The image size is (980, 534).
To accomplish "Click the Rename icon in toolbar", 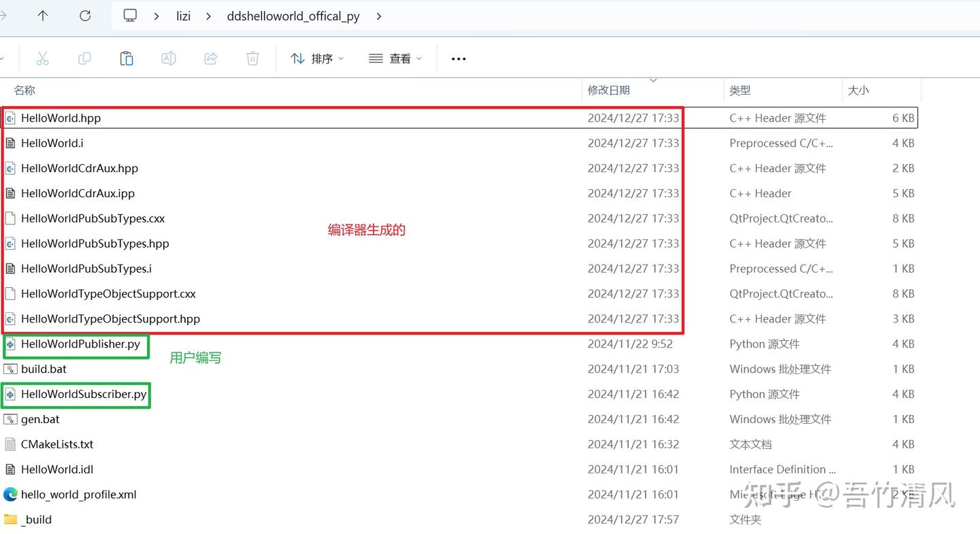I will [169, 59].
